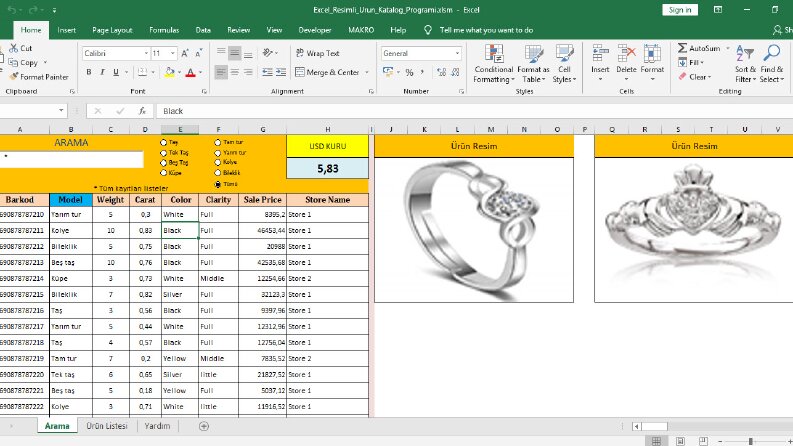Image resolution: width=793 pixels, height=446 pixels.
Task: Add a new sheet with plus icon
Action: (204, 426)
